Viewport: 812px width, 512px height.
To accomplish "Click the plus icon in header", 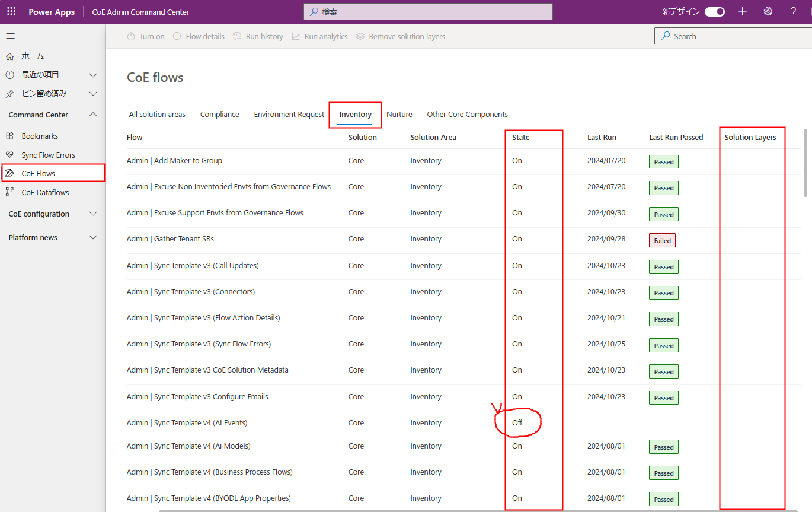I will (742, 12).
